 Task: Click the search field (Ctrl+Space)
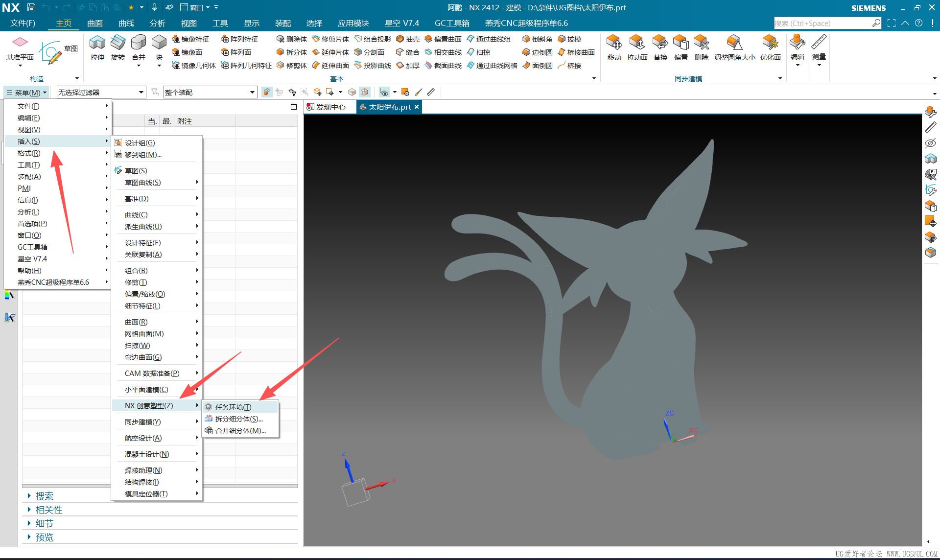pyautogui.click(x=822, y=23)
